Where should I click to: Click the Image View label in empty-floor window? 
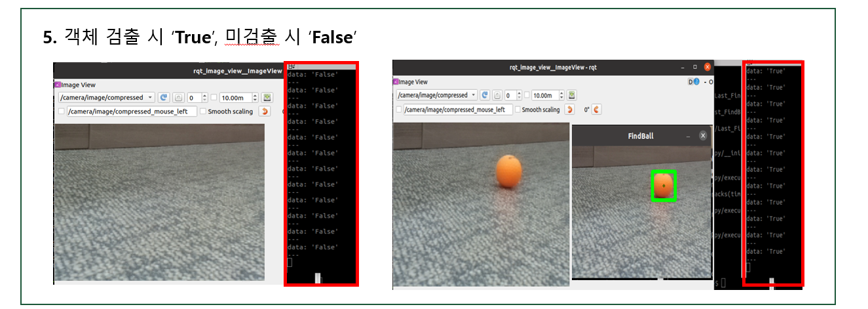click(79, 85)
